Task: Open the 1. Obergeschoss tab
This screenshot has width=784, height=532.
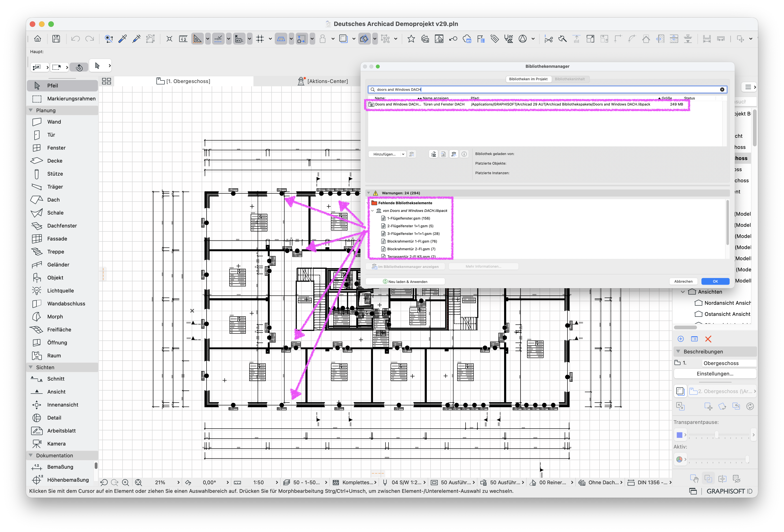Action: (x=184, y=81)
